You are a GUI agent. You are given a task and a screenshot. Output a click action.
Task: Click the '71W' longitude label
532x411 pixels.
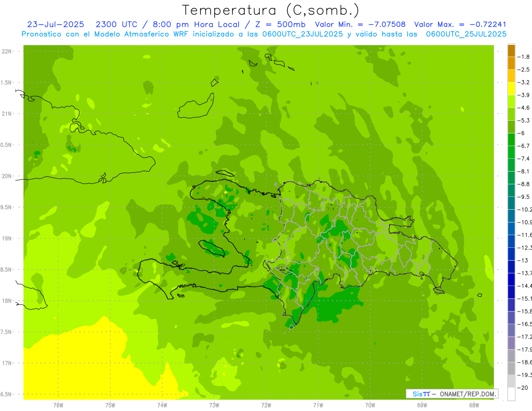click(318, 405)
